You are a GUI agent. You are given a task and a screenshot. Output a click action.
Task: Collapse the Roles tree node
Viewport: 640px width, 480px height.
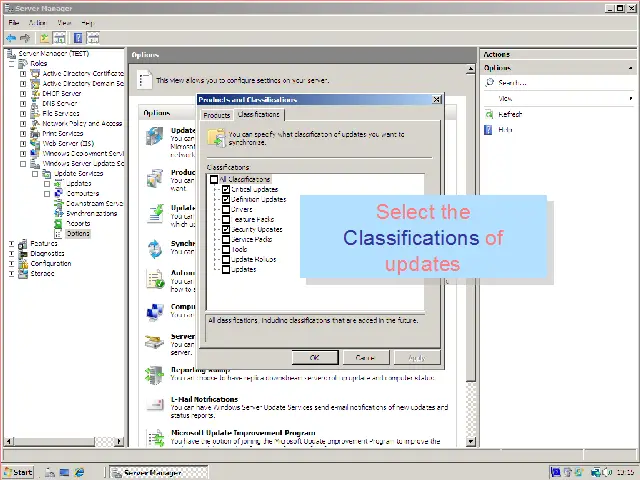tap(11, 64)
